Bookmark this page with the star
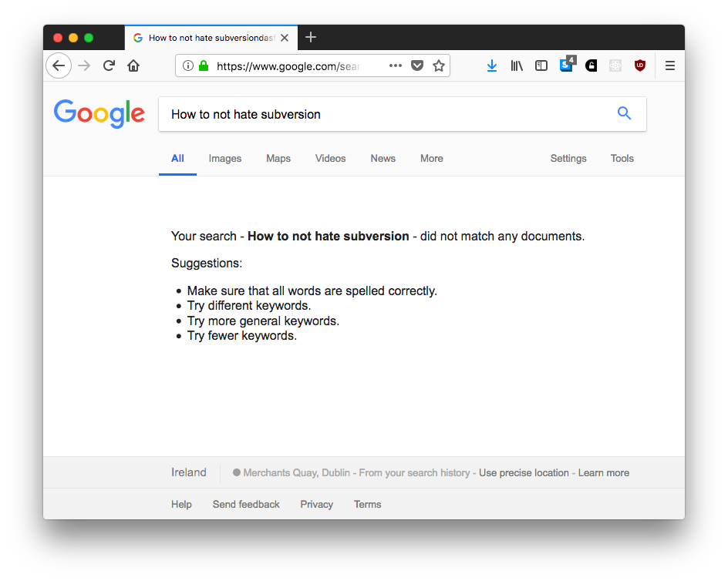 coord(439,66)
